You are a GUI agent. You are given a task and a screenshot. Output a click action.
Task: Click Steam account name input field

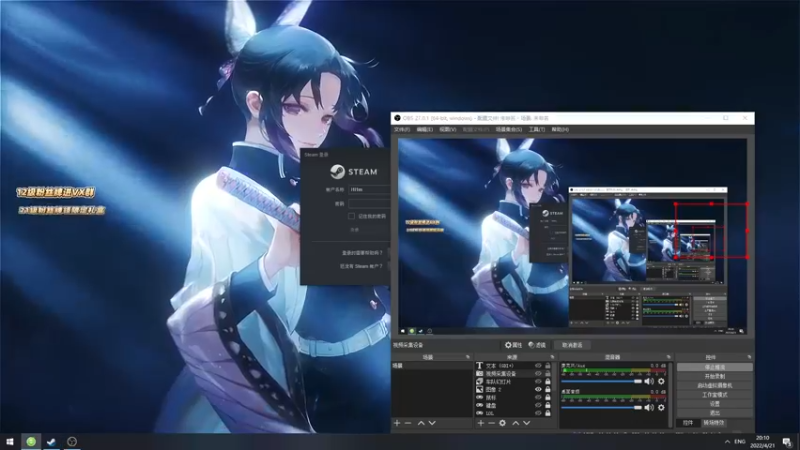[x=369, y=189]
